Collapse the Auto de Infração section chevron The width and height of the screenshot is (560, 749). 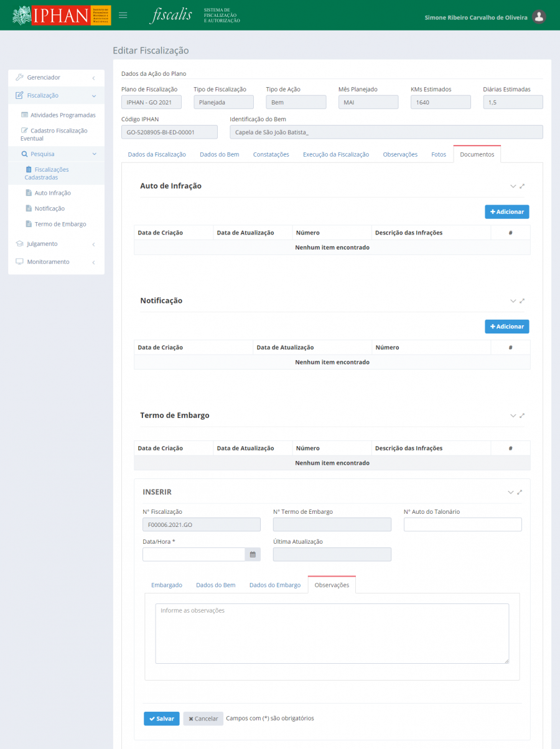[x=513, y=186]
